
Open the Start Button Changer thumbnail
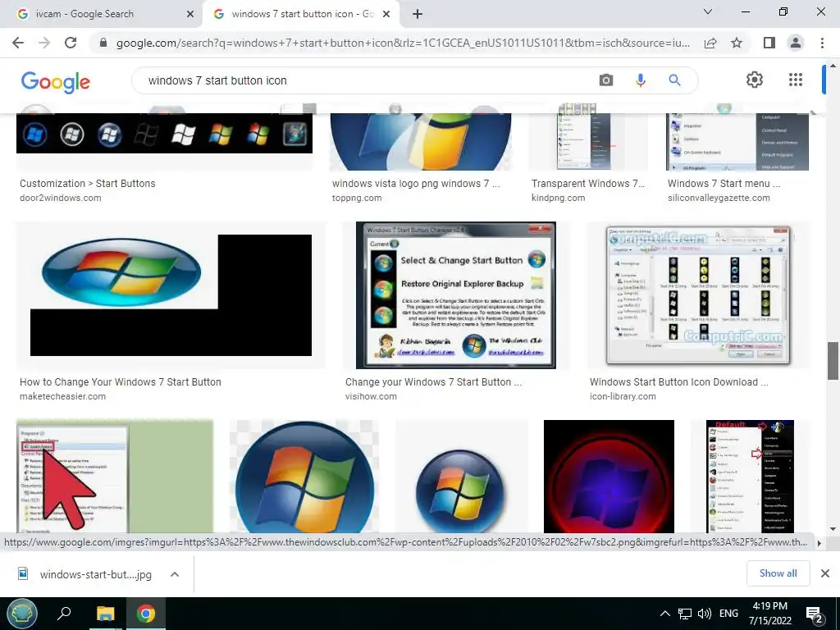(456, 295)
